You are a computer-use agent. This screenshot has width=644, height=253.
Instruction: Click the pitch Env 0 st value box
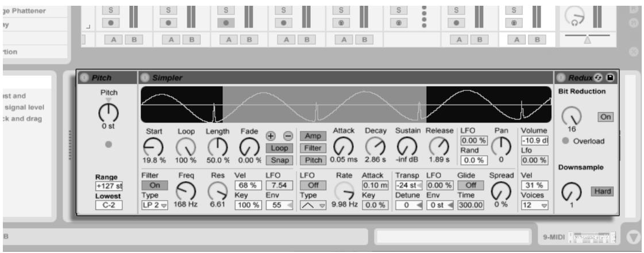point(440,205)
